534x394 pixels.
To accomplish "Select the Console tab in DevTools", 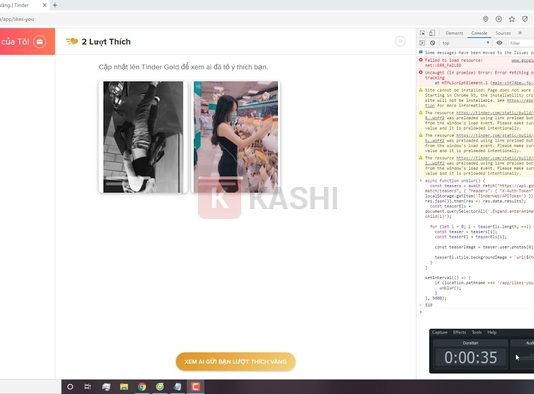I will (479, 33).
